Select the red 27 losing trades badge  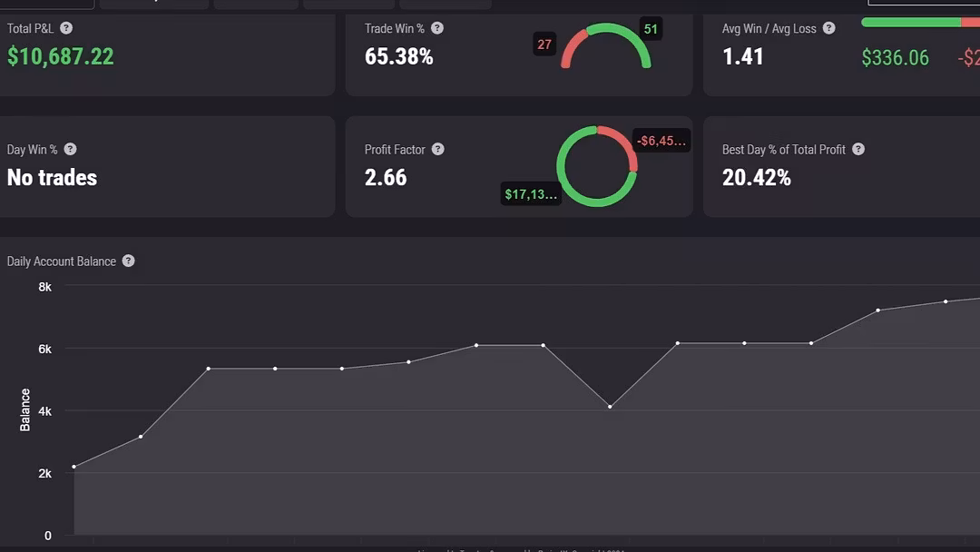point(544,44)
